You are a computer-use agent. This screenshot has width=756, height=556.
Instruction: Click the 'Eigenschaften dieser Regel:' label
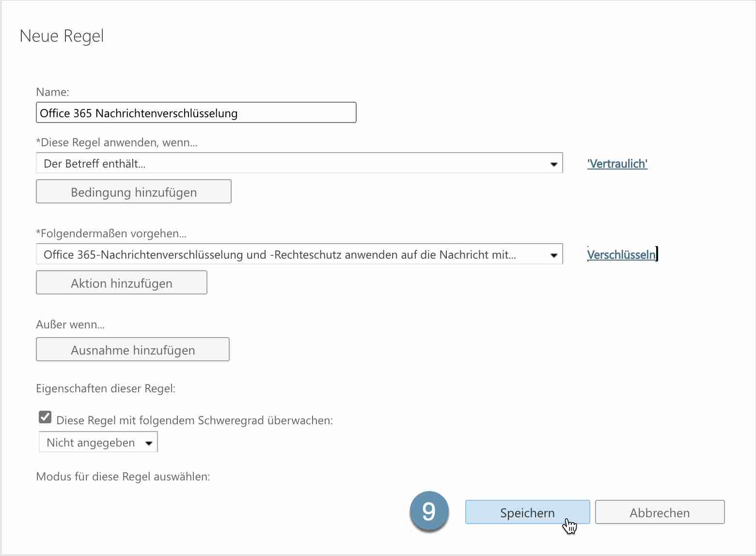tap(106, 388)
